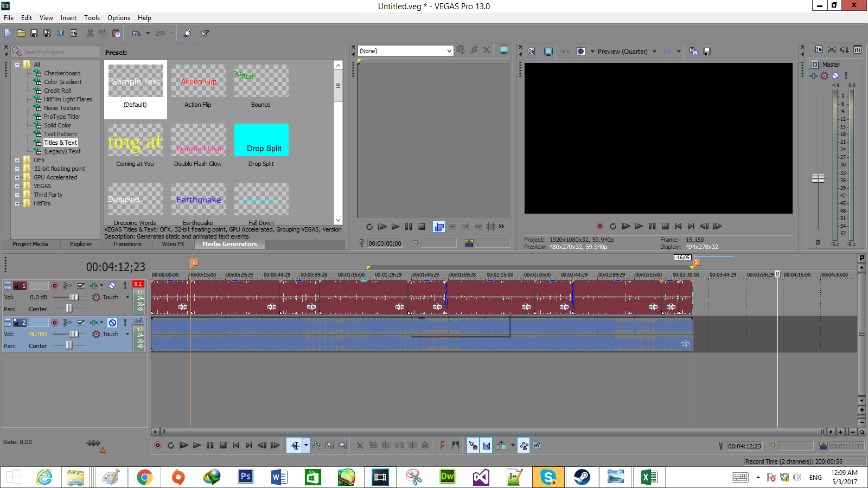Mute audio track 1

coord(112,285)
